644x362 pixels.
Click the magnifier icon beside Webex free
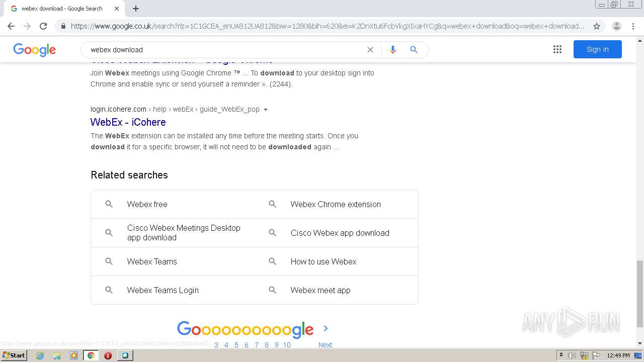tap(109, 204)
